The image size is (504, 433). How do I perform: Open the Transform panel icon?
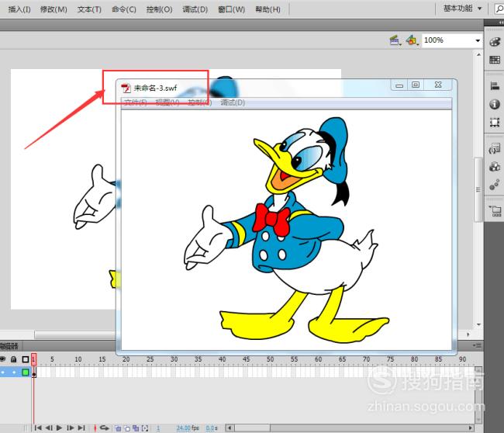[x=495, y=123]
